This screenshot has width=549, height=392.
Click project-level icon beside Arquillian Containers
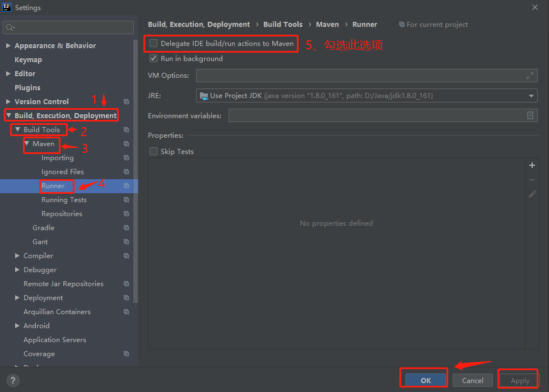[127, 311]
